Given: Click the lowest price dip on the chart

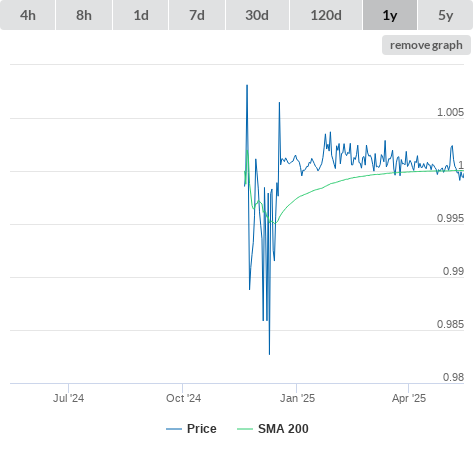Looking at the screenshot, I should pyautogui.click(x=269, y=354).
